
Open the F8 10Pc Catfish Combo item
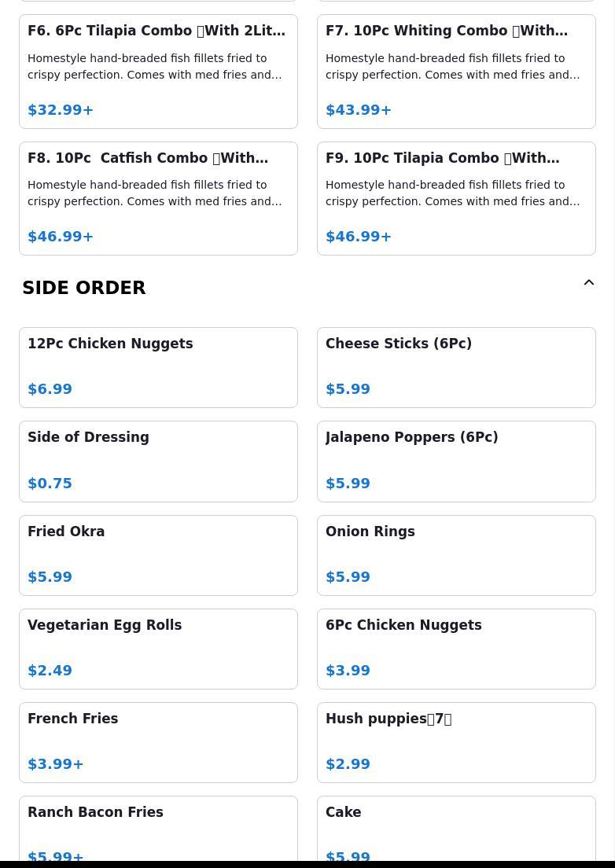point(158,199)
